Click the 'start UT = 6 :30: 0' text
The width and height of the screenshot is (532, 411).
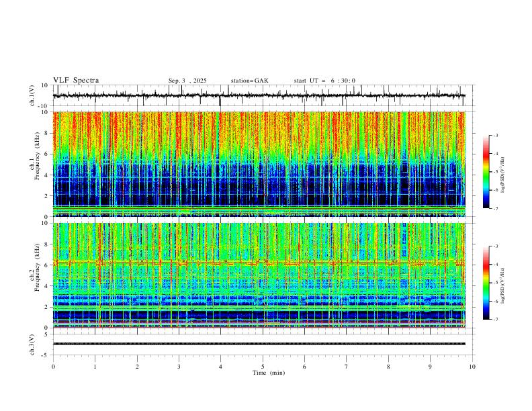tap(324, 81)
